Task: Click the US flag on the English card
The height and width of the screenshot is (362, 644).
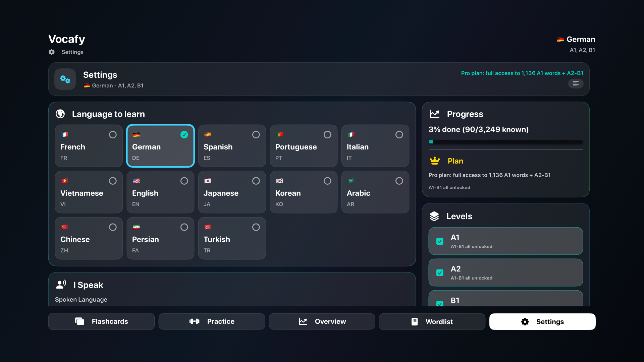Action: [136, 181]
